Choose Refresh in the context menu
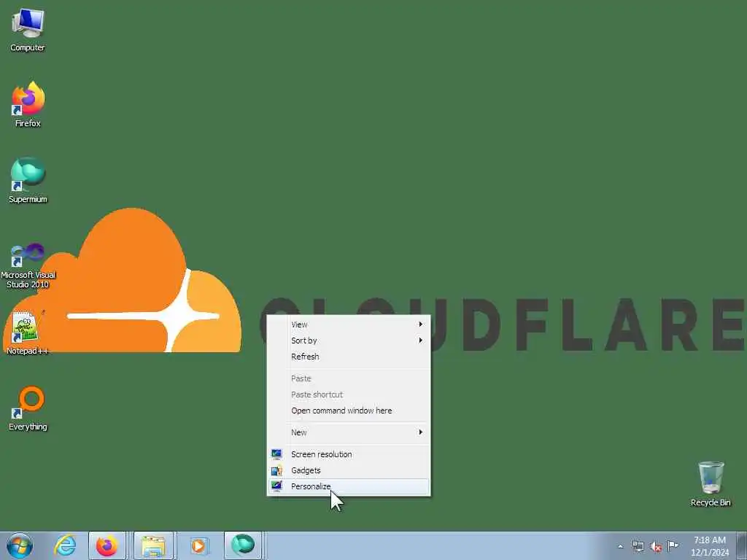The image size is (747, 560). (x=348, y=357)
